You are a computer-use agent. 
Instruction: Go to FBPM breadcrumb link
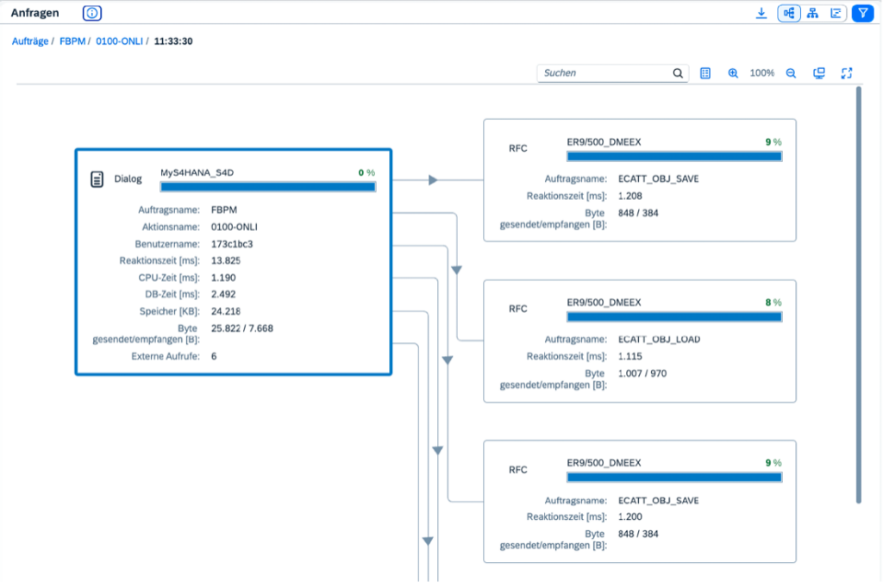[72, 41]
